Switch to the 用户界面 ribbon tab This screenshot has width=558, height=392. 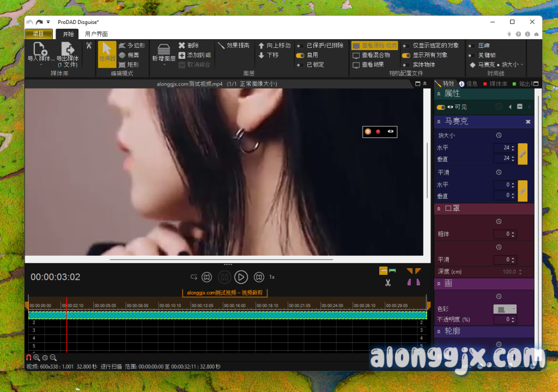click(96, 34)
